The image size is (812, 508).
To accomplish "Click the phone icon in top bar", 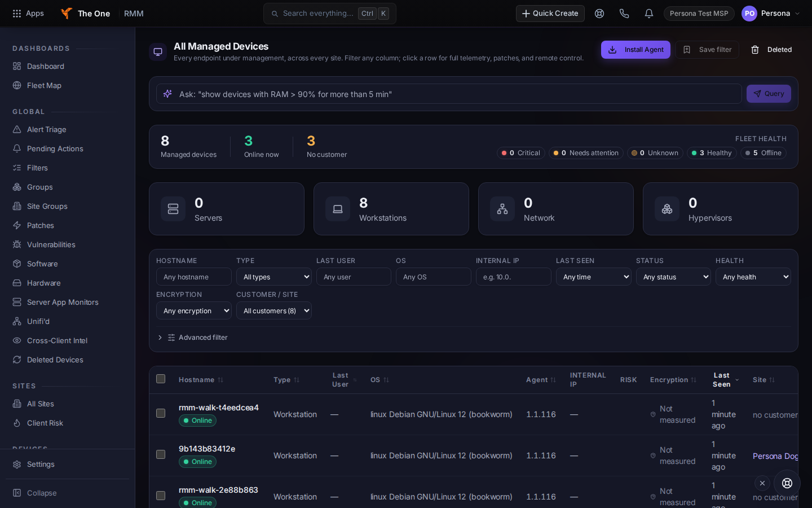I will pos(624,14).
